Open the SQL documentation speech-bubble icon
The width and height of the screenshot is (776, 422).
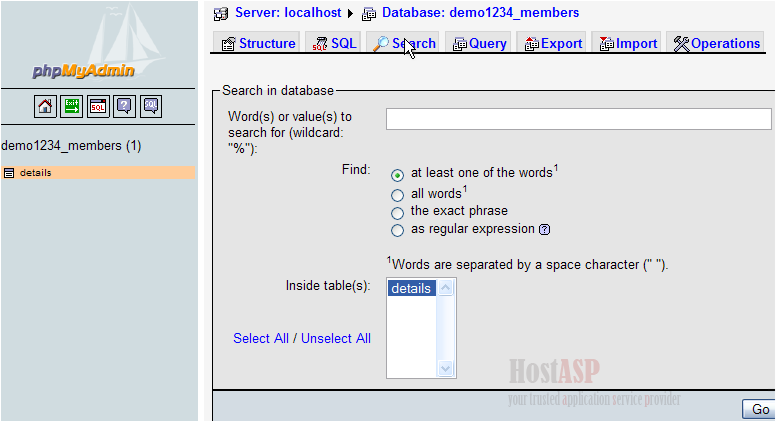click(x=150, y=106)
